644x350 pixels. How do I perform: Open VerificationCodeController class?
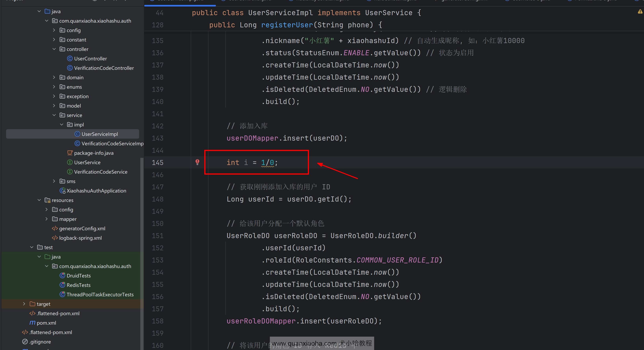(x=104, y=68)
